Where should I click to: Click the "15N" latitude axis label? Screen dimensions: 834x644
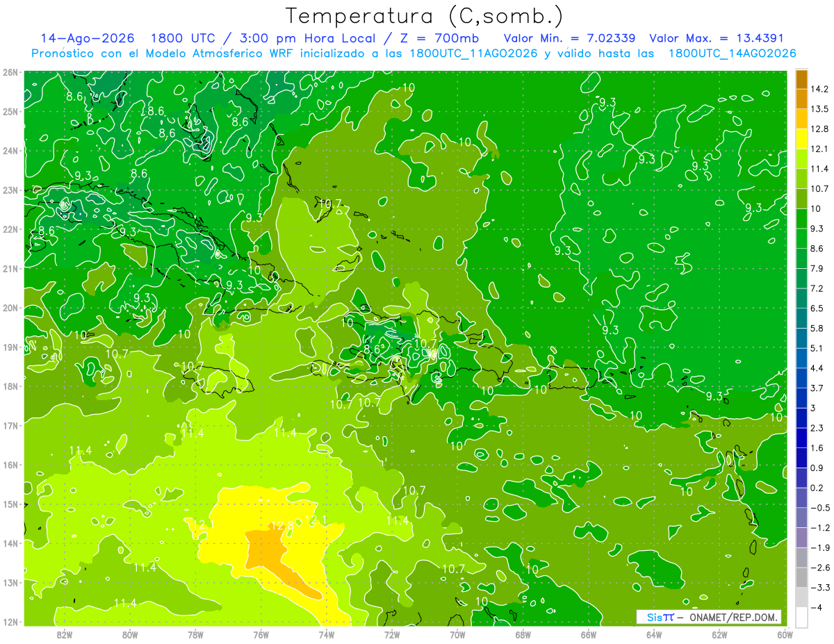(x=10, y=504)
